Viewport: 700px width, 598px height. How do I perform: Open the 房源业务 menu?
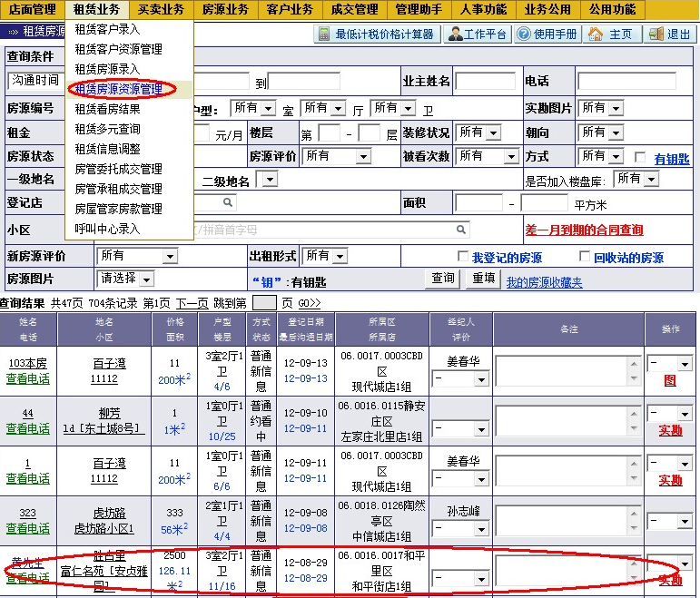[x=225, y=9]
